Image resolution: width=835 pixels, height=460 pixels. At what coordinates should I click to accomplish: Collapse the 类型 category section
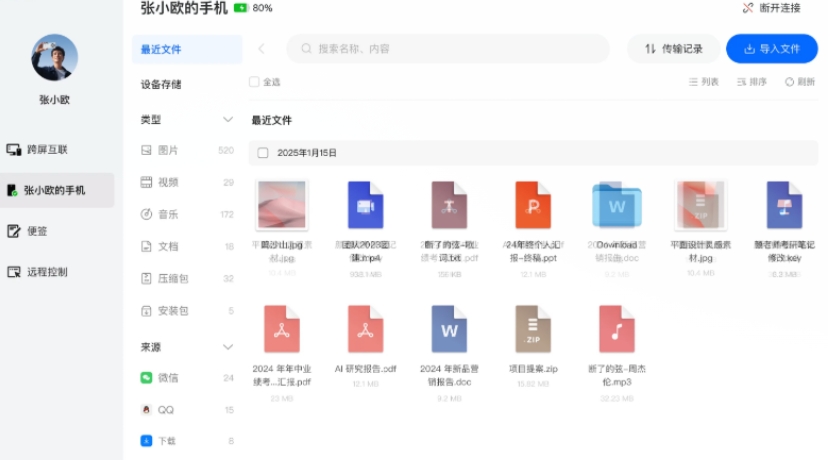click(227, 119)
